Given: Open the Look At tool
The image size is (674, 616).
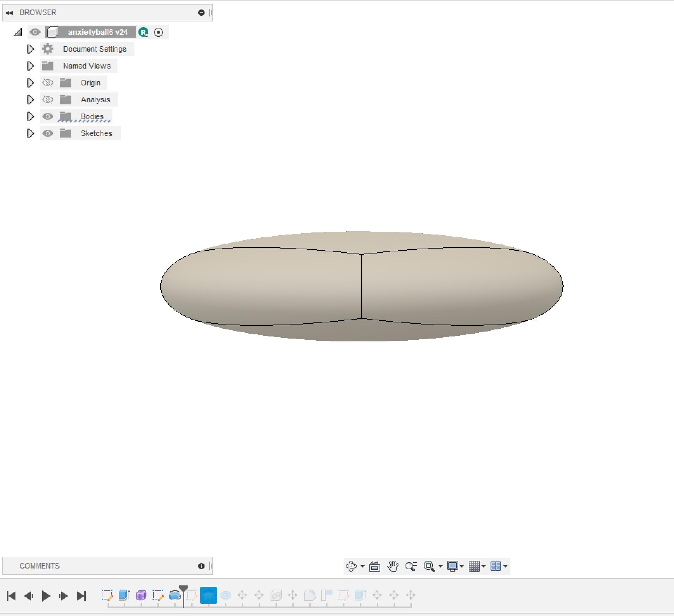Looking at the screenshot, I should point(374,566).
